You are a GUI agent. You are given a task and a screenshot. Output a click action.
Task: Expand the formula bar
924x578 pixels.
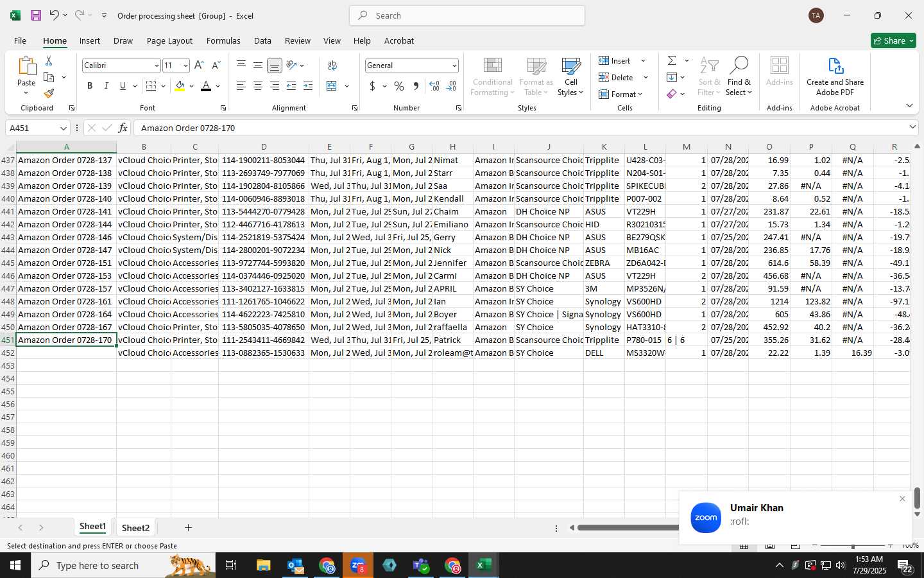click(x=912, y=127)
